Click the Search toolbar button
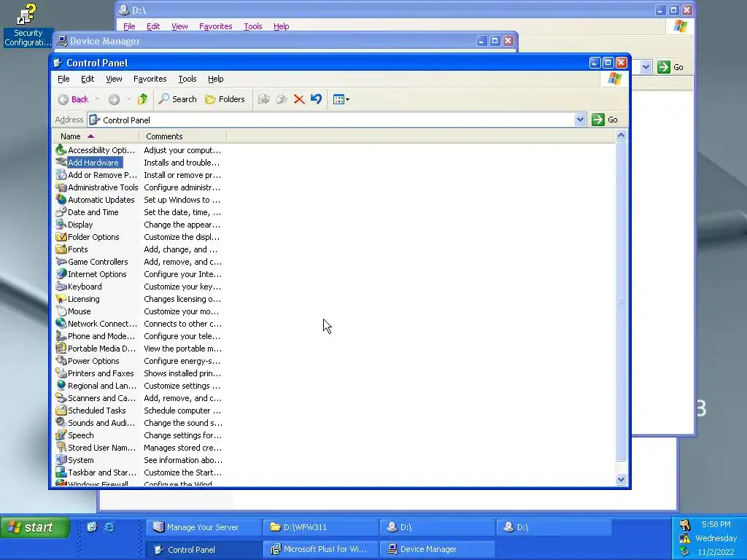The image size is (747, 560). pos(177,99)
